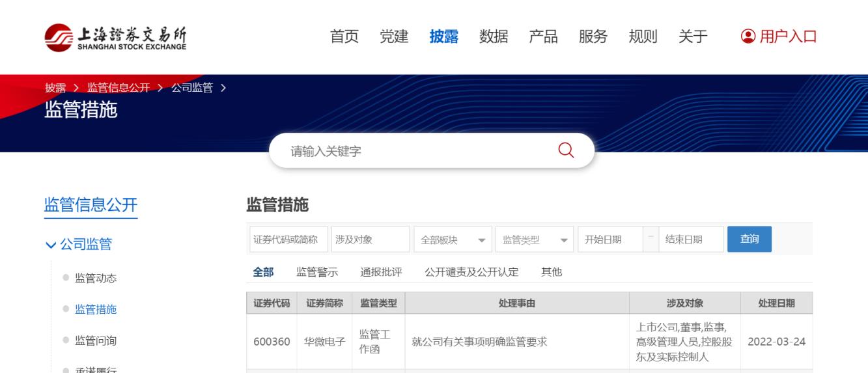This screenshot has height=373, width=868.
Task: Open the 关于 navigation menu
Action: [x=693, y=37]
